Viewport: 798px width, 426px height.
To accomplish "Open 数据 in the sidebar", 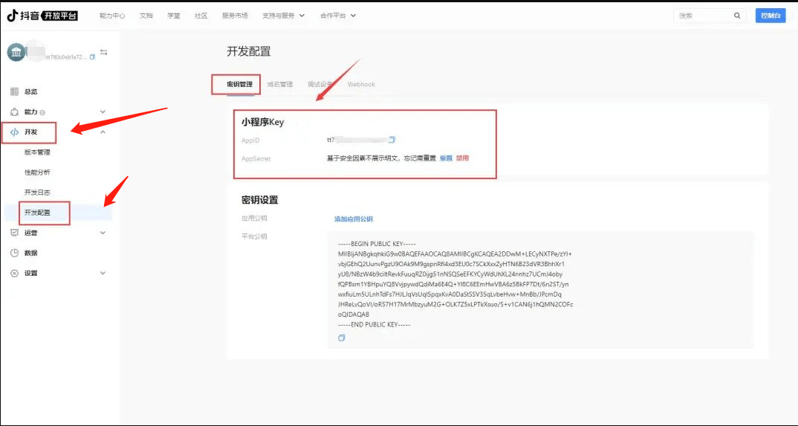I will pyautogui.click(x=31, y=253).
